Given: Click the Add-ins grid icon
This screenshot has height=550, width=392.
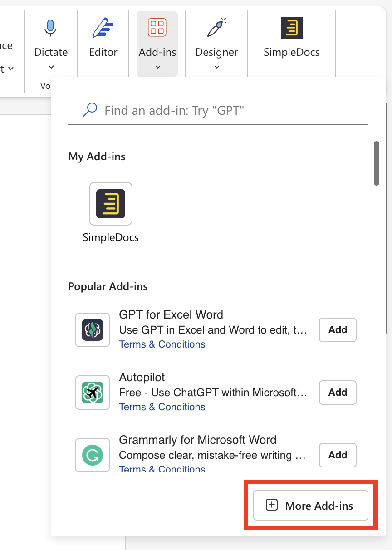Looking at the screenshot, I should [157, 27].
